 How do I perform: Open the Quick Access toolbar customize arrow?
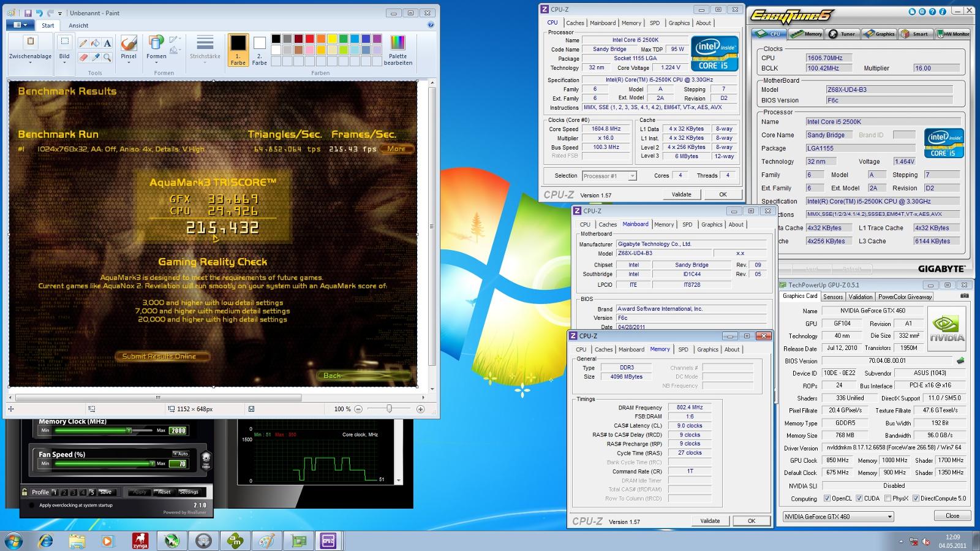[x=60, y=13]
